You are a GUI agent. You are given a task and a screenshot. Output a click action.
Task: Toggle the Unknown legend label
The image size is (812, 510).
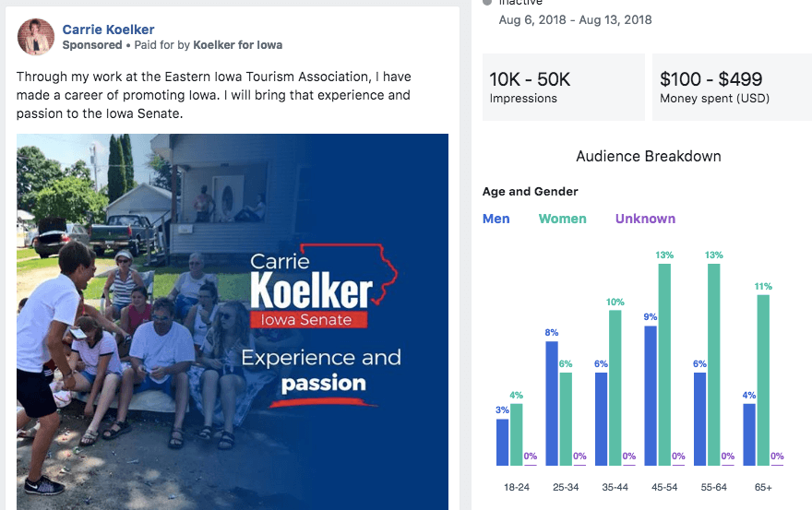click(x=645, y=219)
